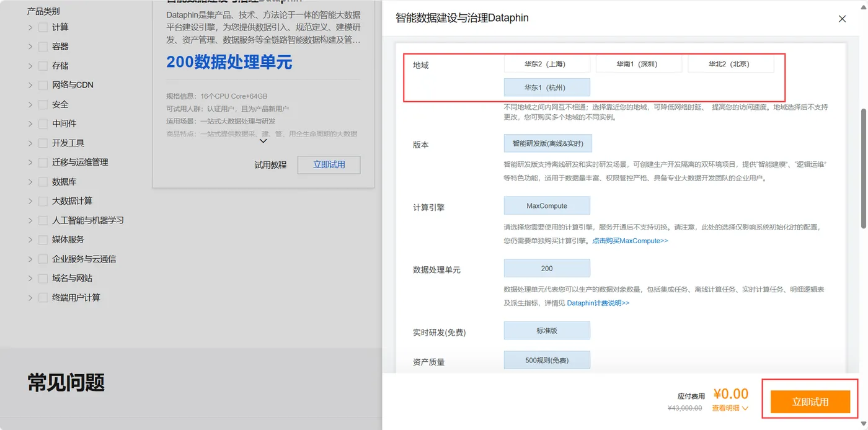
Task: Check the 域名与网站 category checkbox
Action: click(x=43, y=279)
